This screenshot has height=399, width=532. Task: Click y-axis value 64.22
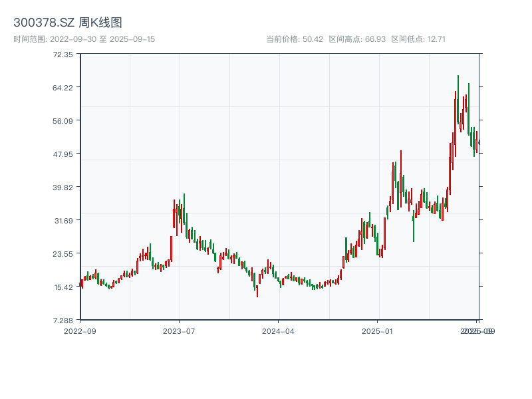[63, 88]
